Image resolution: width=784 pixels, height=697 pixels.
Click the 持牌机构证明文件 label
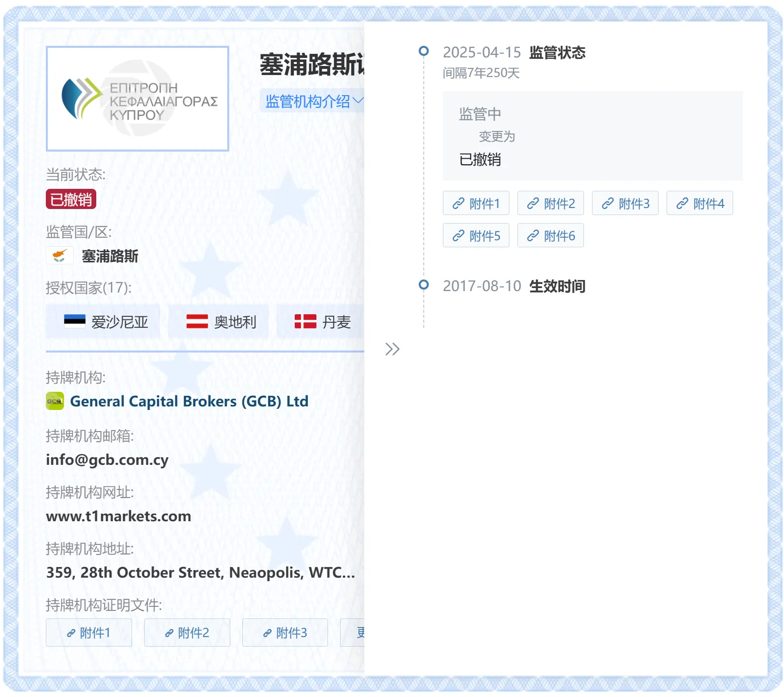104,605
